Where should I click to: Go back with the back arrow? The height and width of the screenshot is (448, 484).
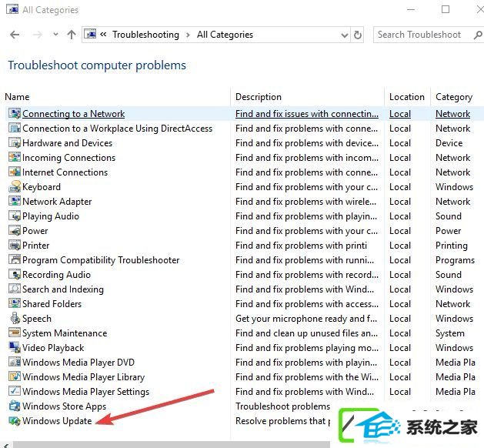point(15,35)
